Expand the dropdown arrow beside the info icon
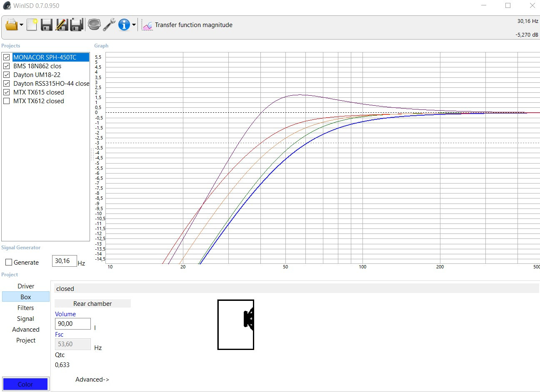Screen dimensions: 540x392 coord(134,25)
